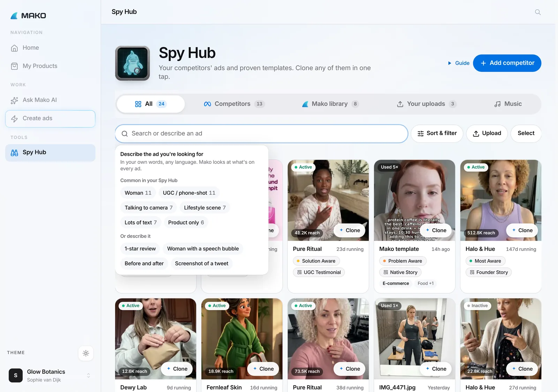Select Spy Hub in Tools sidebar

point(50,152)
